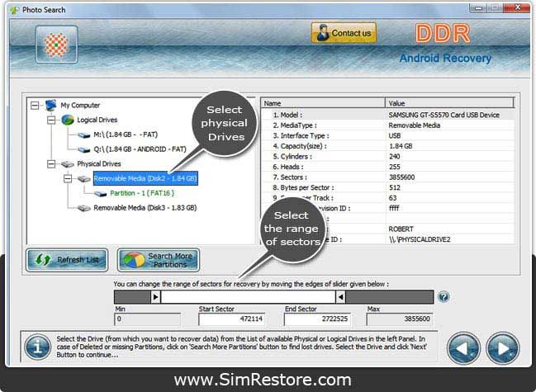Go back with the left arrow button
This screenshot has width=536, height=392.
point(463,348)
